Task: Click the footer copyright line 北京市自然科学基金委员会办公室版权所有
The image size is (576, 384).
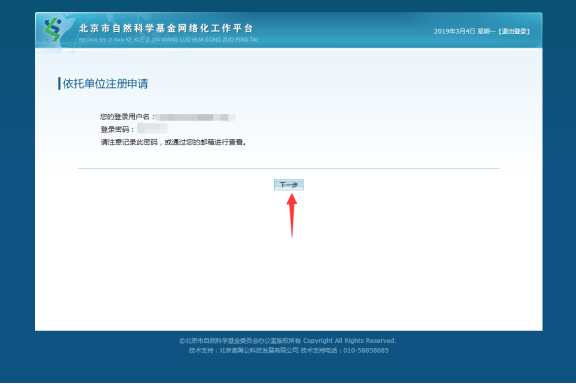Action: (240, 341)
